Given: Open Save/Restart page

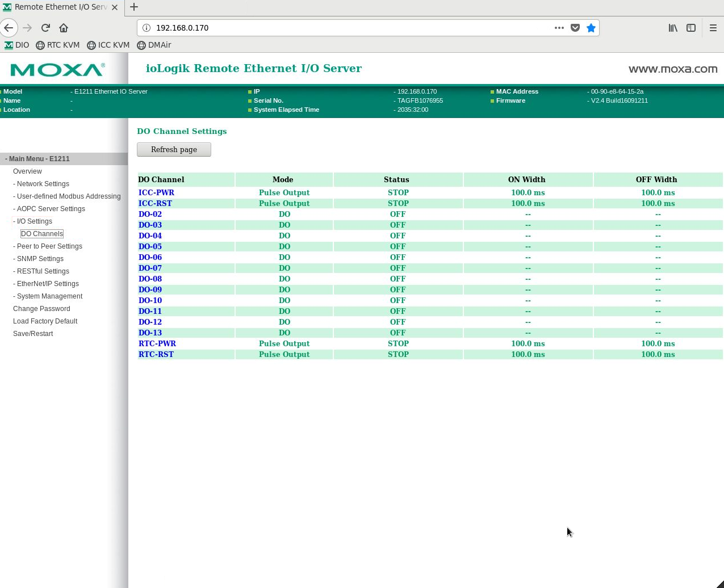Looking at the screenshot, I should click(33, 334).
